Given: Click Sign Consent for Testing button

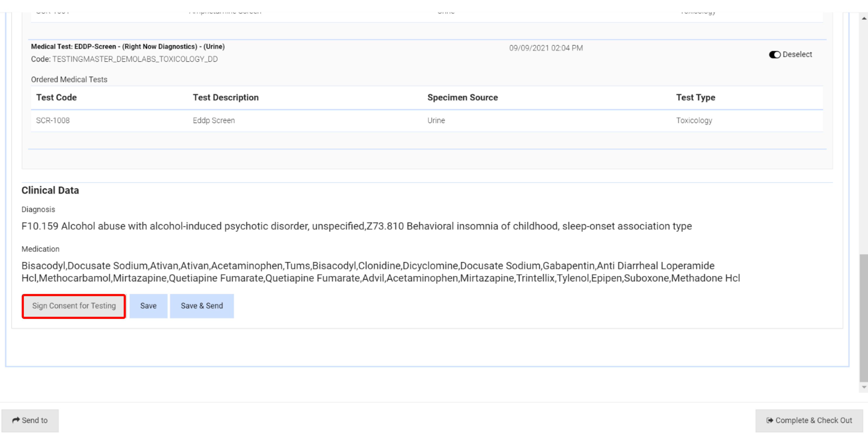Looking at the screenshot, I should pos(74,306).
